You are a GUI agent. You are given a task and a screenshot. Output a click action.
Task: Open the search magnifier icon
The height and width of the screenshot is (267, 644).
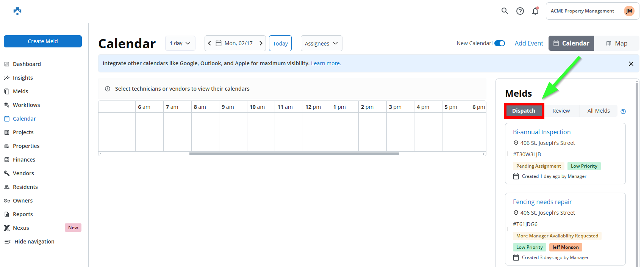pos(505,11)
